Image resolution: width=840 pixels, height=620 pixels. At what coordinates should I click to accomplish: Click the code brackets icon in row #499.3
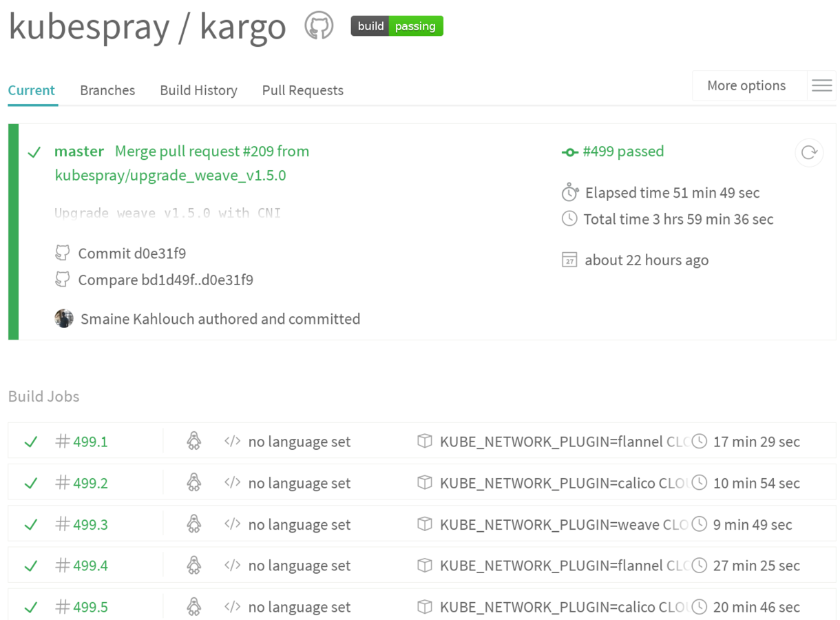pos(232,524)
